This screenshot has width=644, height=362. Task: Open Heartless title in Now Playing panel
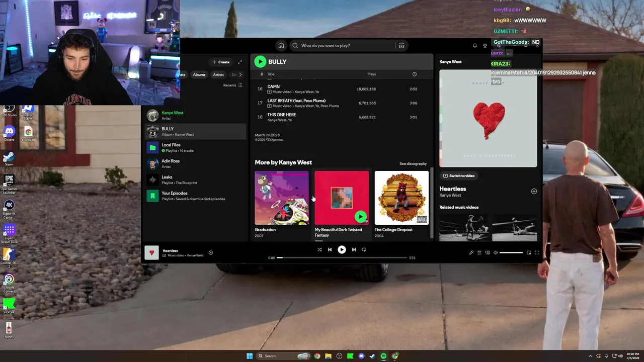pyautogui.click(x=453, y=189)
